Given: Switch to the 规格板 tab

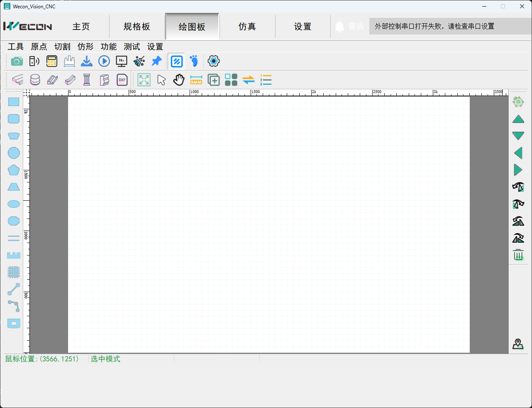Looking at the screenshot, I should point(137,27).
